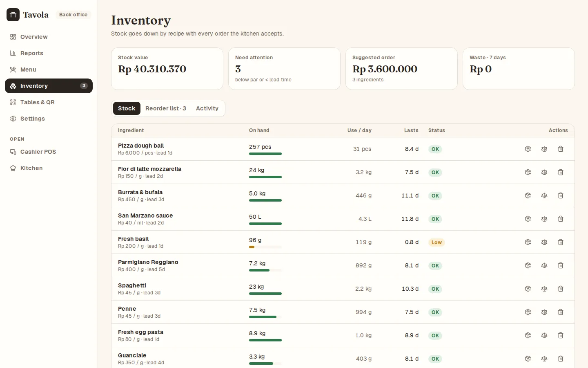The width and height of the screenshot is (588, 368).
Task: Switch to the Reorder list tab
Action: pyautogui.click(x=166, y=108)
